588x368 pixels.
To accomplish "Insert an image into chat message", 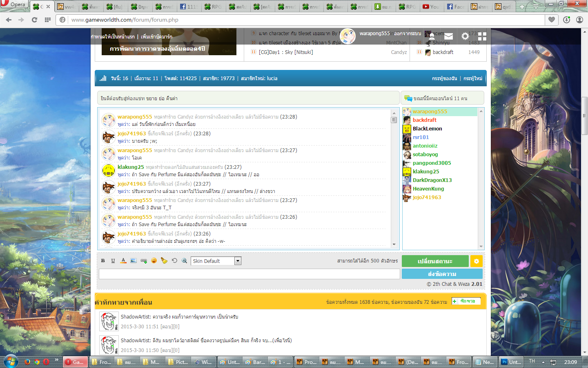I will (134, 261).
